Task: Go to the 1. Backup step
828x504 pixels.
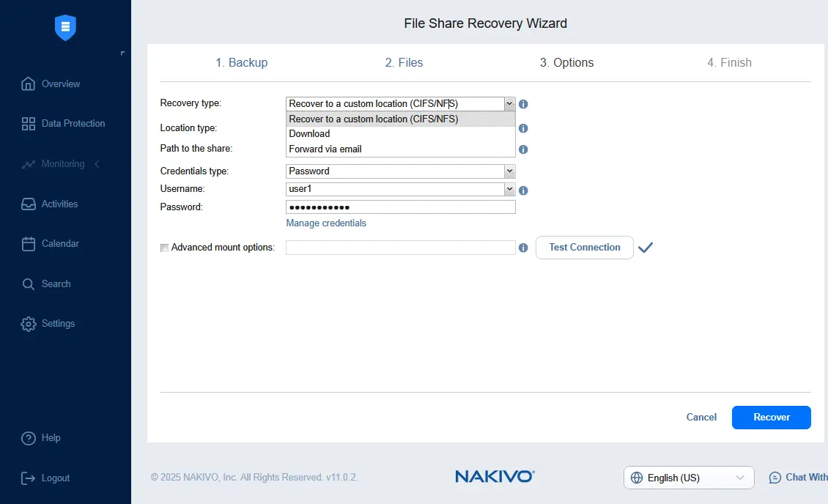Action: point(241,63)
